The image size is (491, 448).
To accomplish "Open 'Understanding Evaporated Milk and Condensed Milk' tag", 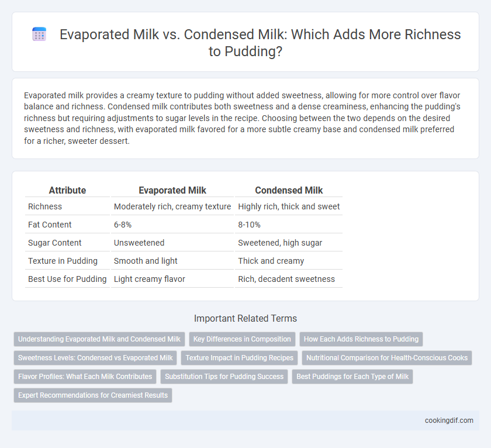I will [99, 339].
